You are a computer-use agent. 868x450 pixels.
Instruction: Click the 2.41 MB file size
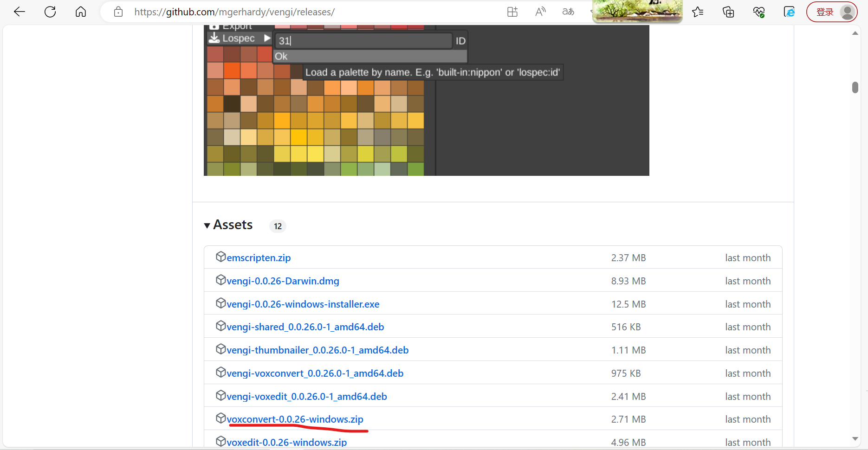click(628, 397)
